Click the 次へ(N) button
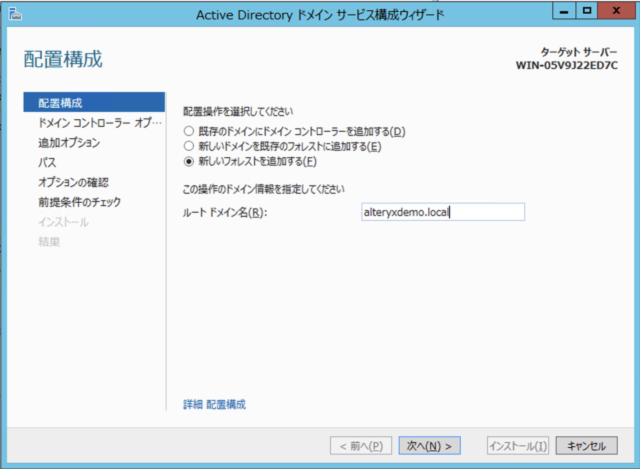 (429, 446)
